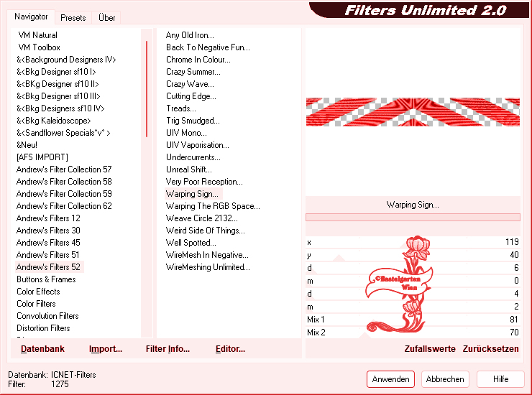Select [AFS IMPORT] category
Image resolution: width=532 pixels, height=395 pixels.
42,157
